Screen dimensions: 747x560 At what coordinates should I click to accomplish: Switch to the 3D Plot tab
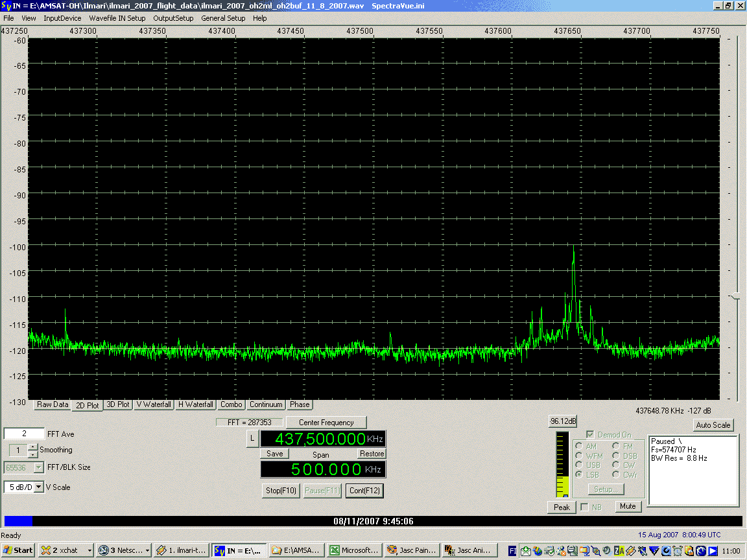click(x=117, y=404)
